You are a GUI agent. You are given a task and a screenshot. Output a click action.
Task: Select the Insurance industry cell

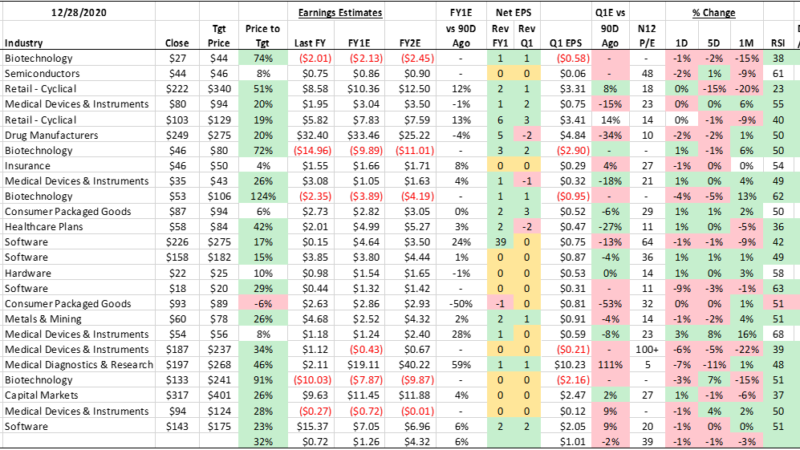(28, 163)
